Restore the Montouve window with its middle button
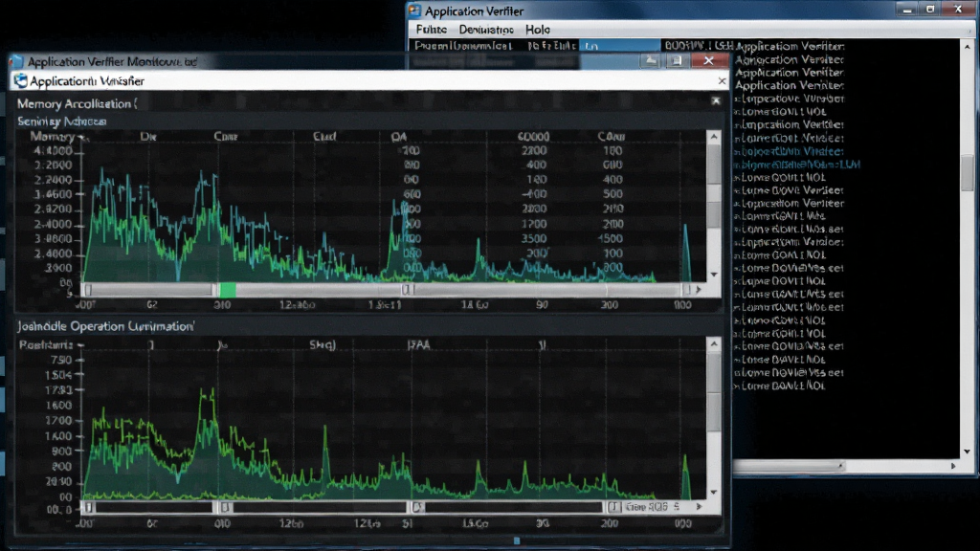This screenshot has width=980, height=551. click(677, 60)
